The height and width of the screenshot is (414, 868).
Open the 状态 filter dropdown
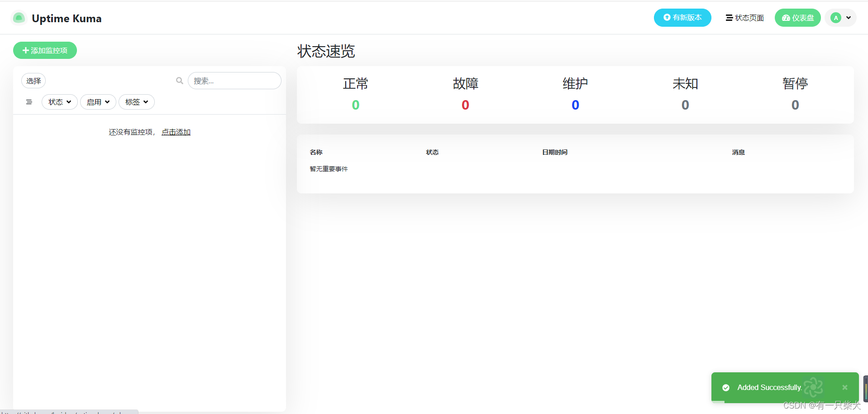[x=60, y=102]
